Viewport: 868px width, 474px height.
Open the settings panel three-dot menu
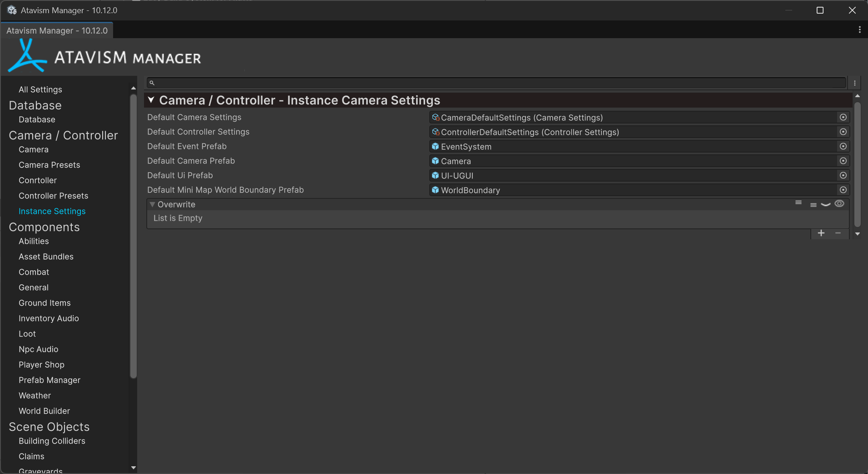855,83
